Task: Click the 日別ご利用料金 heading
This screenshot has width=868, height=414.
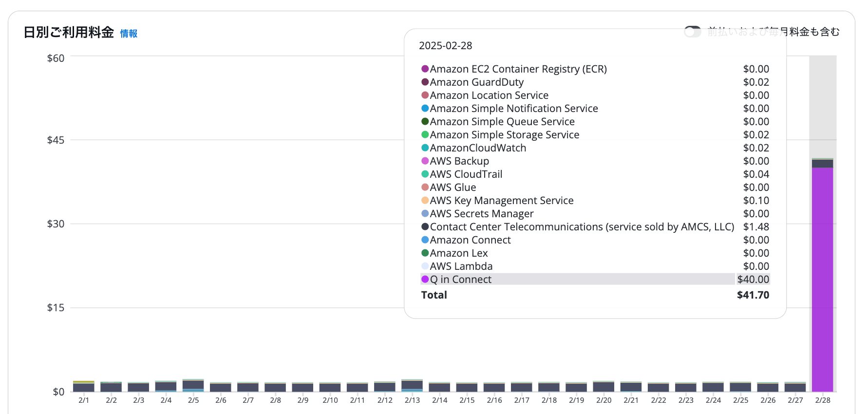Action: pyautogui.click(x=69, y=32)
